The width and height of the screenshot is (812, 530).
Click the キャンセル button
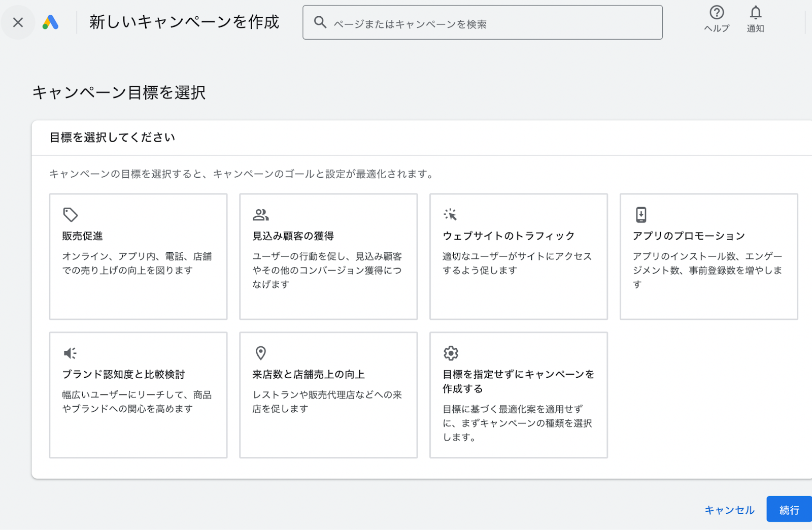[729, 510]
